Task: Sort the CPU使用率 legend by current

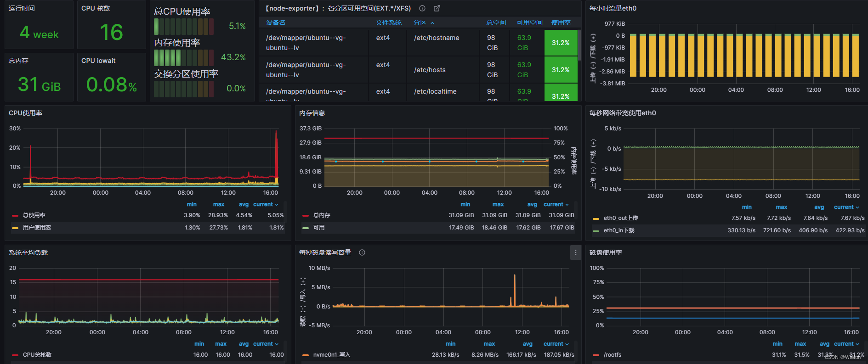Action: click(x=266, y=204)
